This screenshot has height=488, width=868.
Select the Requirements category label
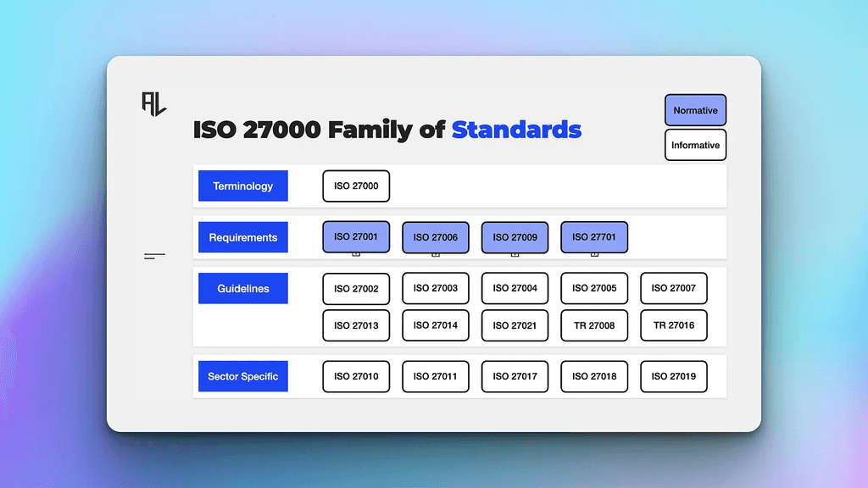pyautogui.click(x=242, y=237)
